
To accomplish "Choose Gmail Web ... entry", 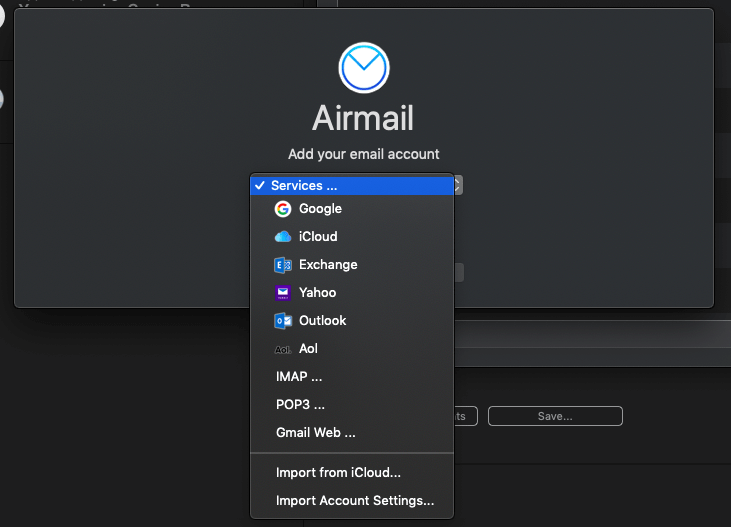I will 352,433.
